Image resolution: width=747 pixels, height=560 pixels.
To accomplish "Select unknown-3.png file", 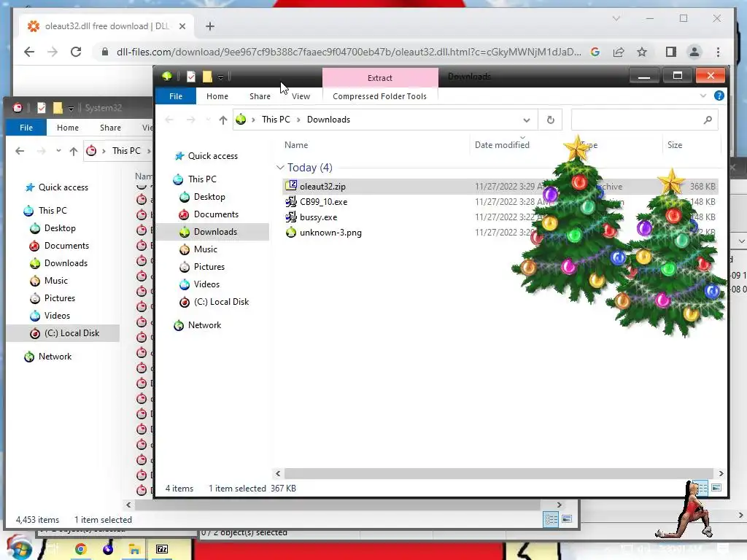I will [330, 233].
